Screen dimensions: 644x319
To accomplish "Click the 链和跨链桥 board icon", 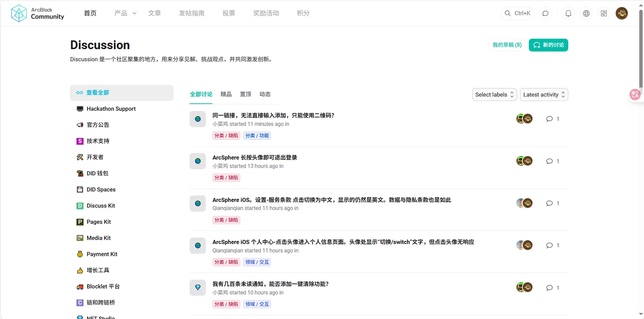I will point(80,303).
